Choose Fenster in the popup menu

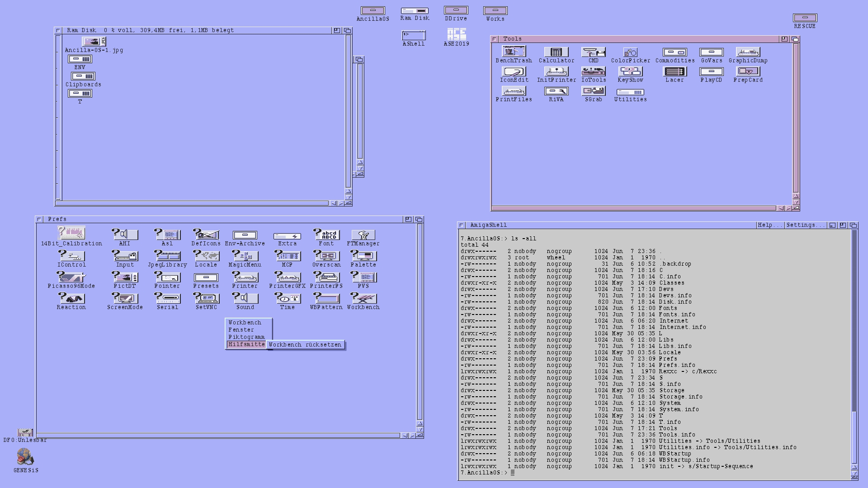click(241, 330)
